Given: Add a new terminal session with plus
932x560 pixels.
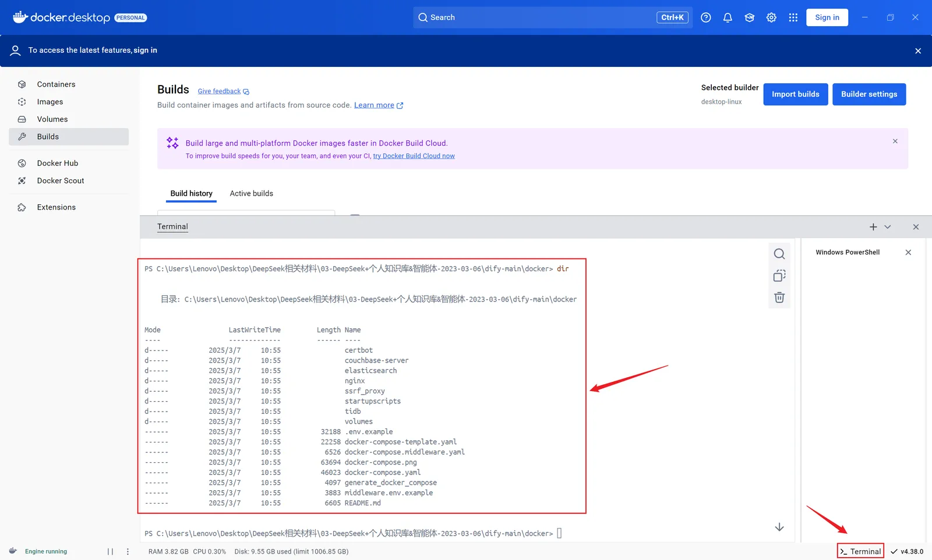Looking at the screenshot, I should (873, 227).
